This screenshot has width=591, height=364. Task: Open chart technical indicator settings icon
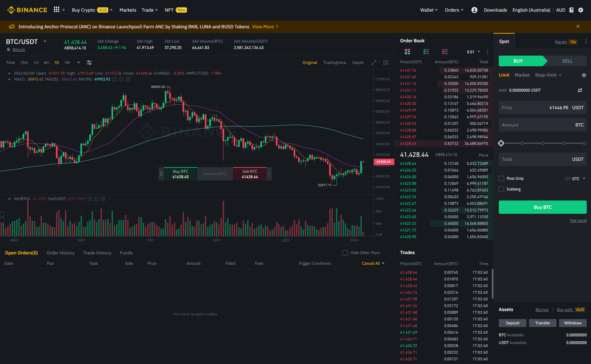89,63
